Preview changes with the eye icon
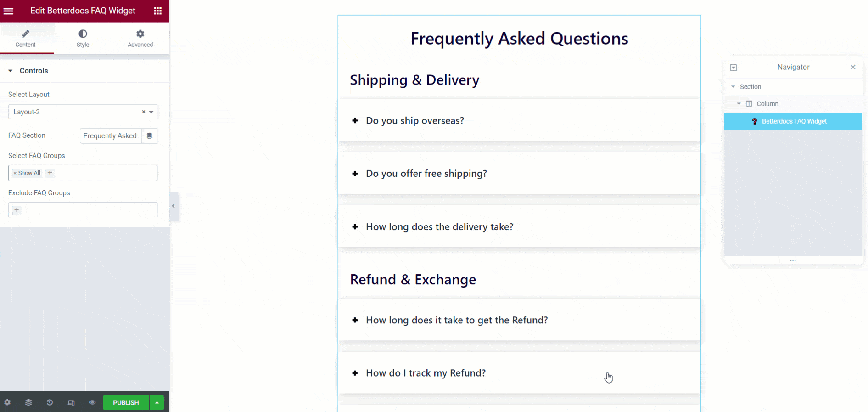This screenshot has width=868, height=412. coord(92,402)
